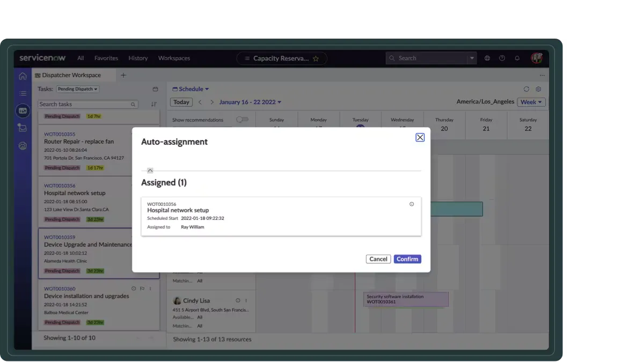Sort the tasks list
644x362 pixels.
[x=154, y=104]
